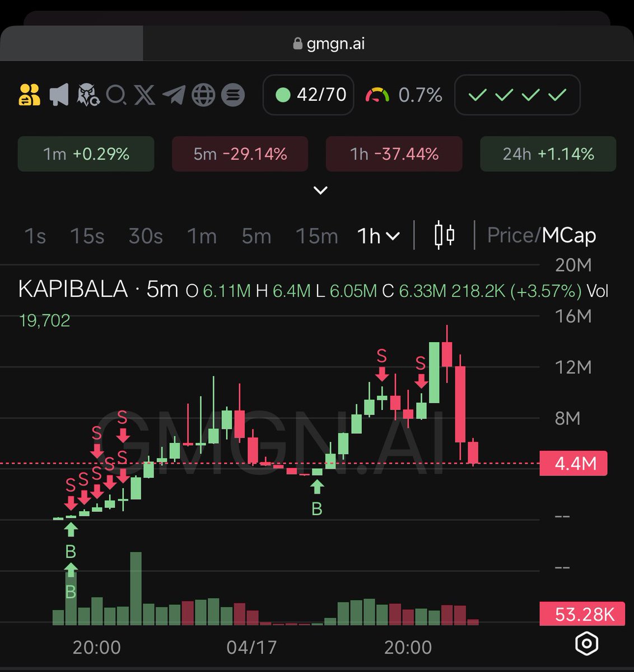Open the candlestick chart type icon
This screenshot has width=634, height=672.
point(444,235)
